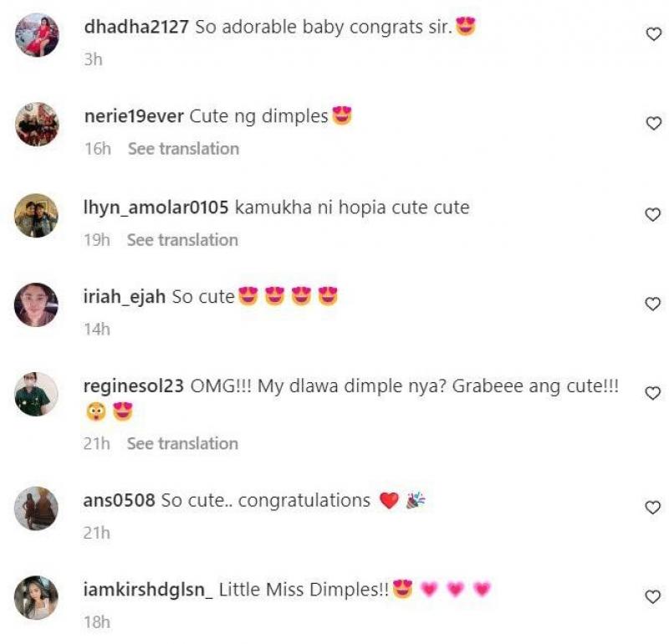Viewport: 669px width, 644px height.
Task: Open nerie19ever's profile picture
Action: click(37, 124)
